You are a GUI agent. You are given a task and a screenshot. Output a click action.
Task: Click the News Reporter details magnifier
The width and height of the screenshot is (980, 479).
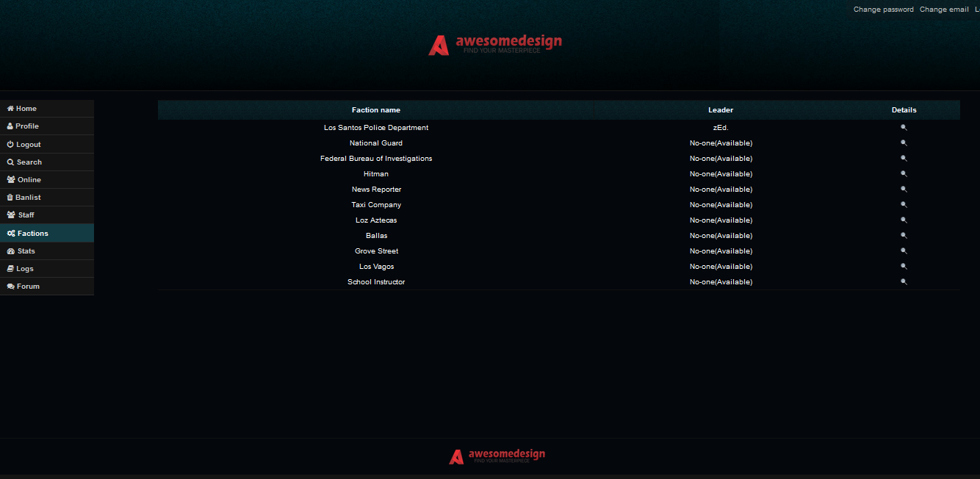click(904, 190)
